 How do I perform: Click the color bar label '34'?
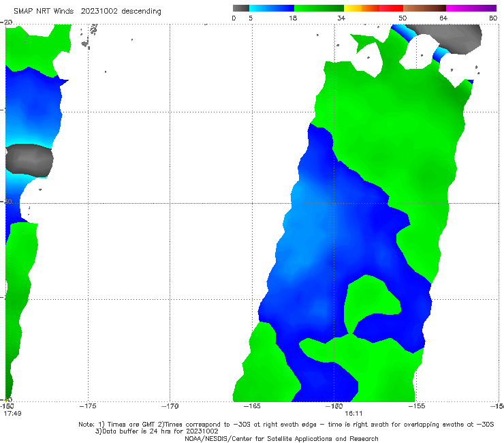[341, 18]
